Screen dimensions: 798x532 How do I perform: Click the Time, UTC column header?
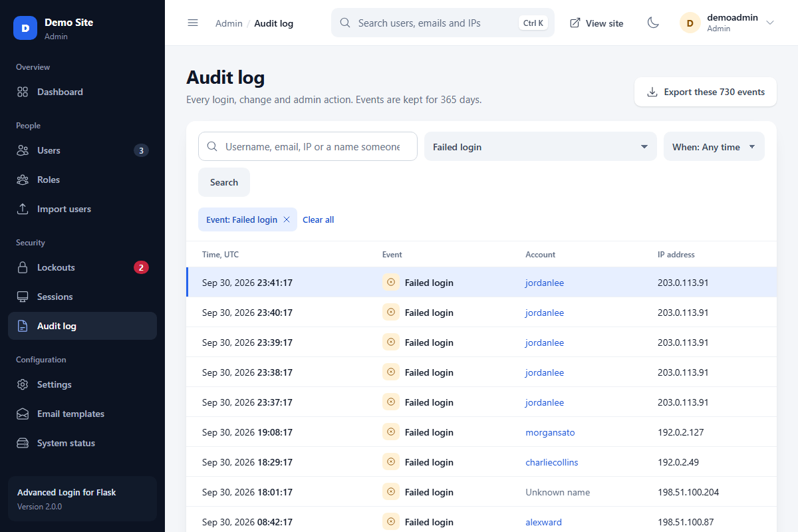click(x=220, y=254)
